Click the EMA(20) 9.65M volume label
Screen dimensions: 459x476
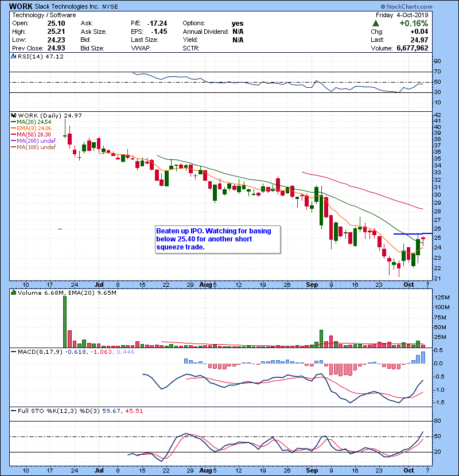tap(92, 292)
